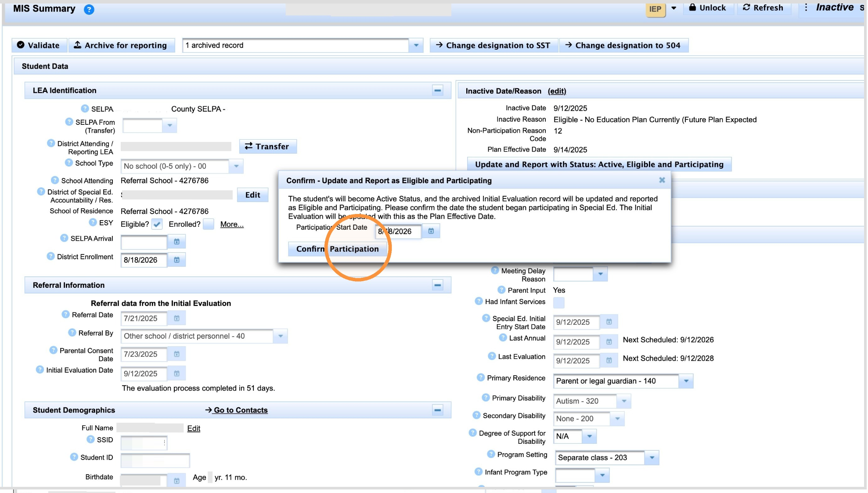Open the Referral By dropdown
The width and height of the screenshot is (868, 493).
pos(280,337)
